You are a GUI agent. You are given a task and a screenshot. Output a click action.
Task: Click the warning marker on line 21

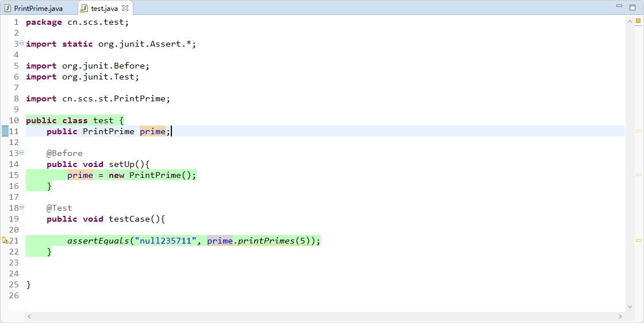(x=5, y=240)
